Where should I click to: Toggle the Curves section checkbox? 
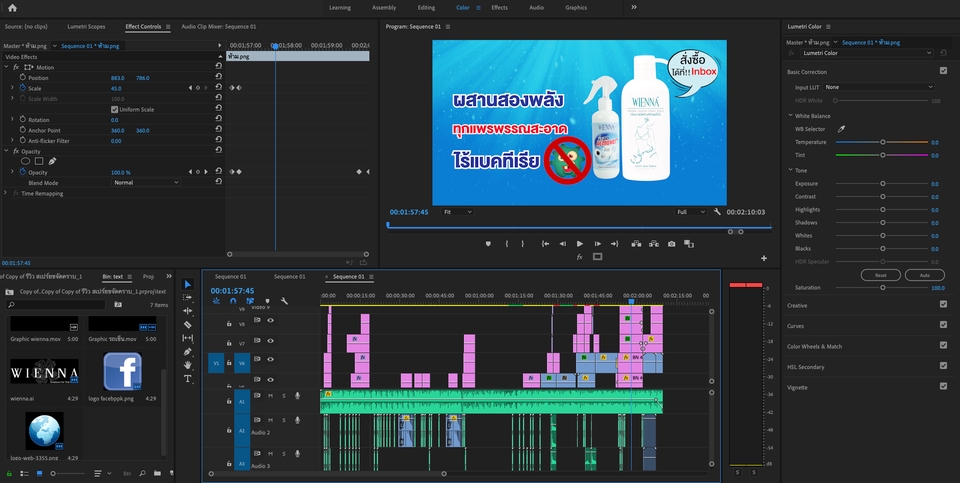943,325
